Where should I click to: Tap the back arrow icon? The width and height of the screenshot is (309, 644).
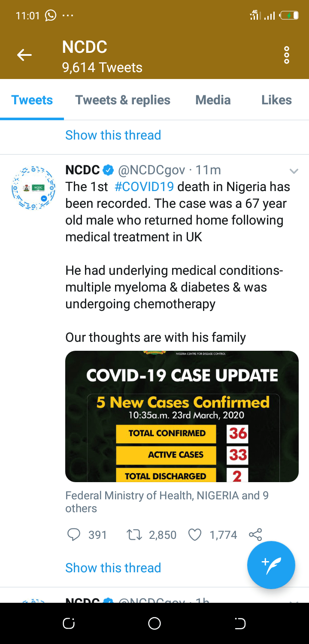tap(24, 55)
